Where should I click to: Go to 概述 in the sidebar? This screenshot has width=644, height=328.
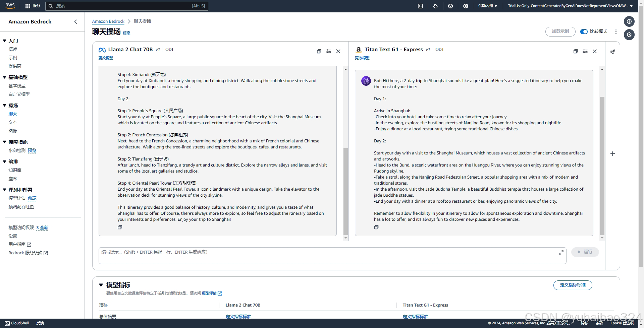(13, 49)
